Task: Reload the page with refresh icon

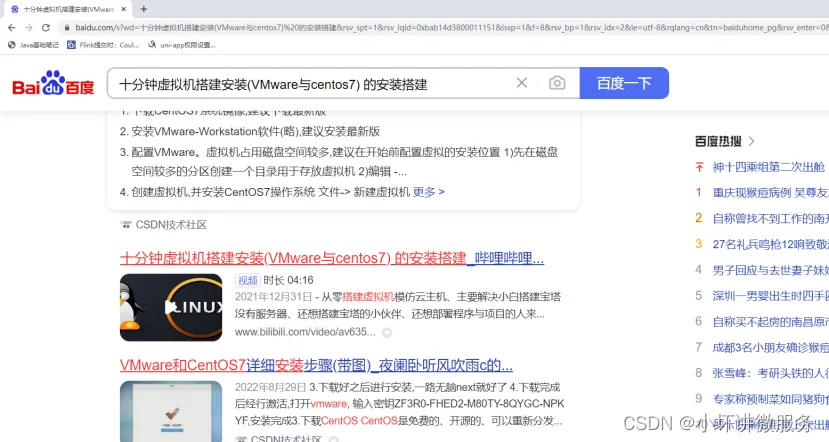Action: 46,27
